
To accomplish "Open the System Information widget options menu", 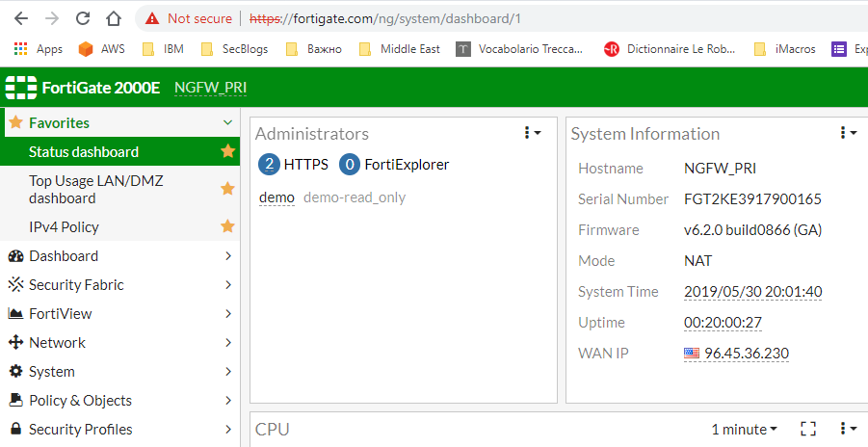I will pyautogui.click(x=848, y=133).
